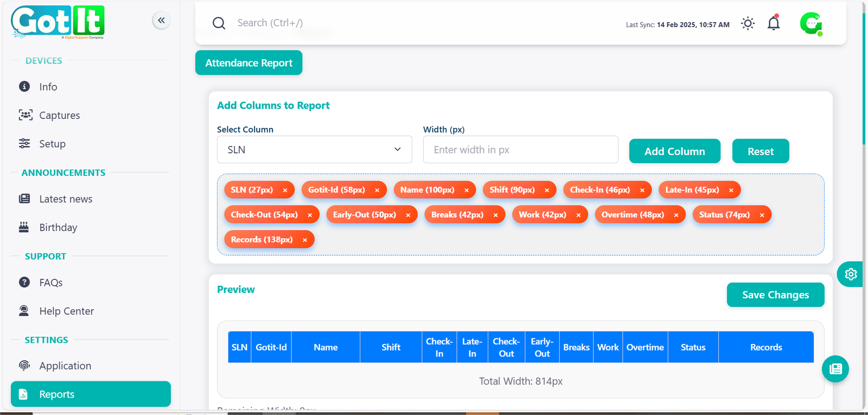The image size is (868, 415).
Task: Open the FAQs support page
Action: 50,283
